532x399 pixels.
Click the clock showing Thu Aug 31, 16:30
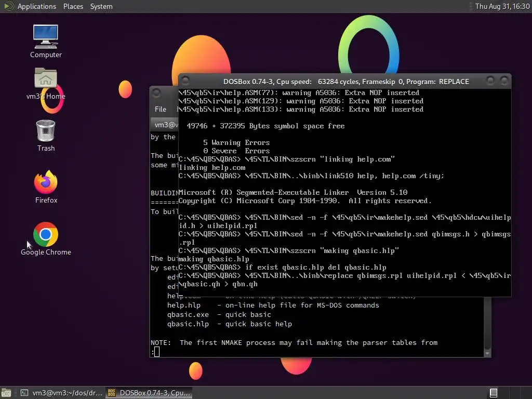pos(502,6)
